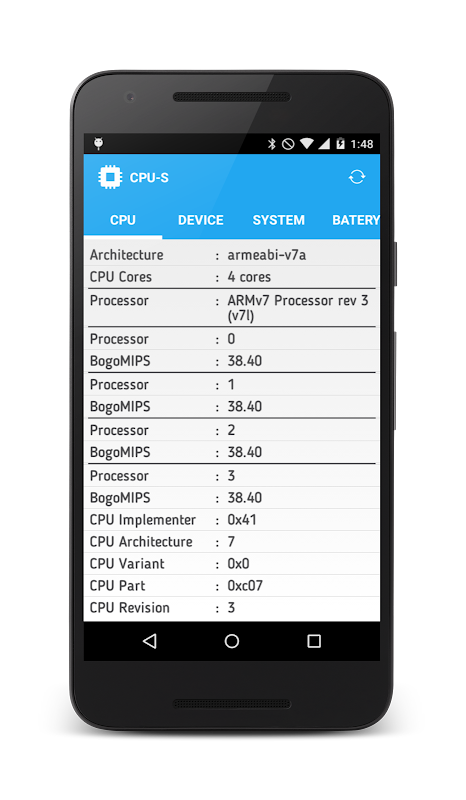Switch to the SYSTEM tab

[x=279, y=220]
